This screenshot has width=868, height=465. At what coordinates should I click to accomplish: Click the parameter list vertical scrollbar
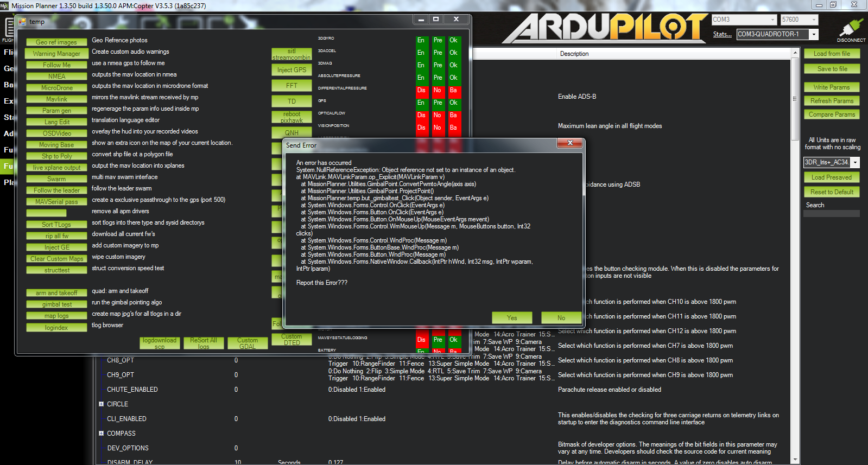tap(795, 255)
